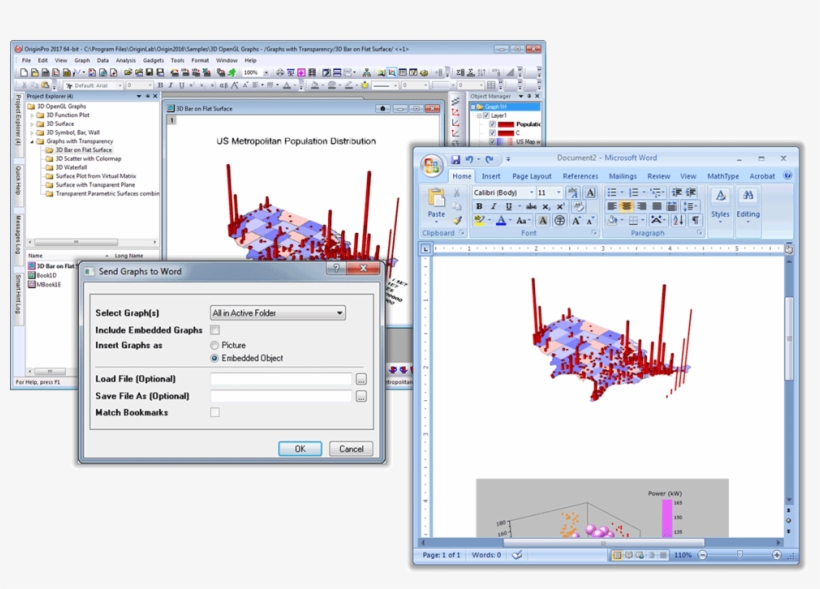The width and height of the screenshot is (820, 589).
Task: Apply bold formatting in the Word ribbon
Action: (478, 205)
